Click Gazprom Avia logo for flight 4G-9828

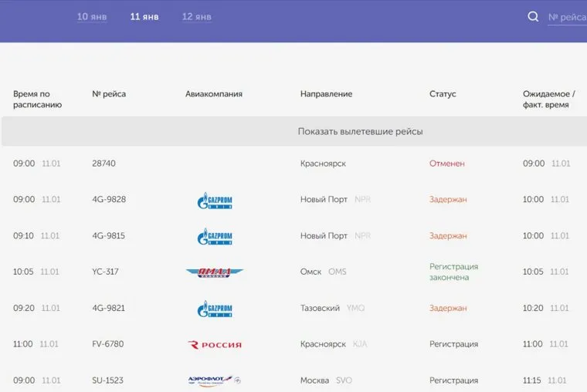coord(215,201)
